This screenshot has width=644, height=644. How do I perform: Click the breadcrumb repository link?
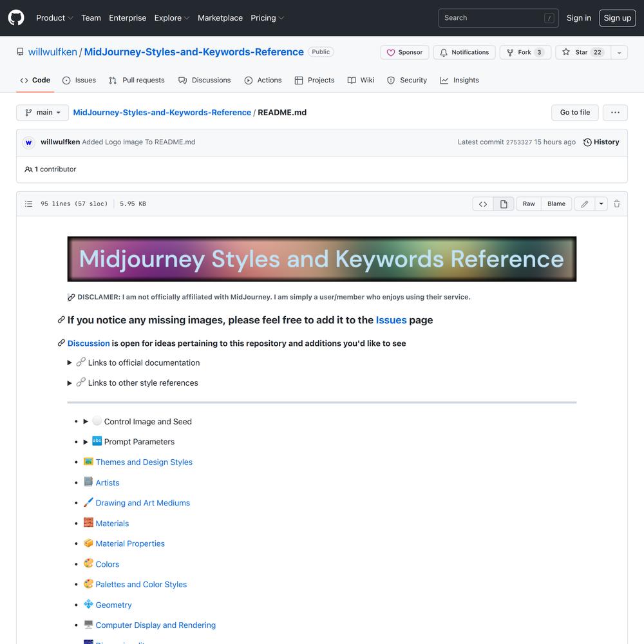(x=162, y=113)
